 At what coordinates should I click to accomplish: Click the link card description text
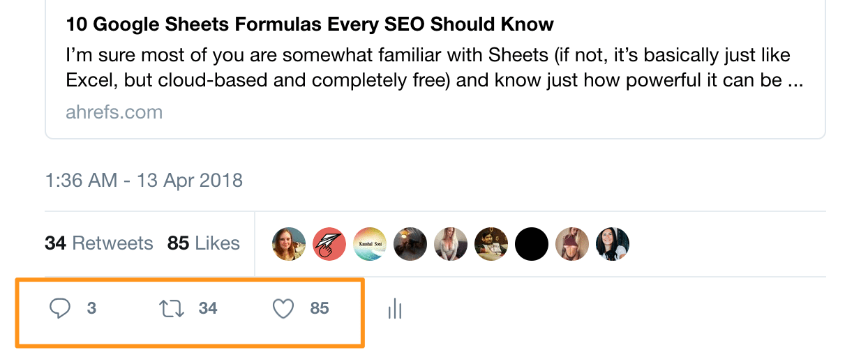pyautogui.click(x=435, y=68)
